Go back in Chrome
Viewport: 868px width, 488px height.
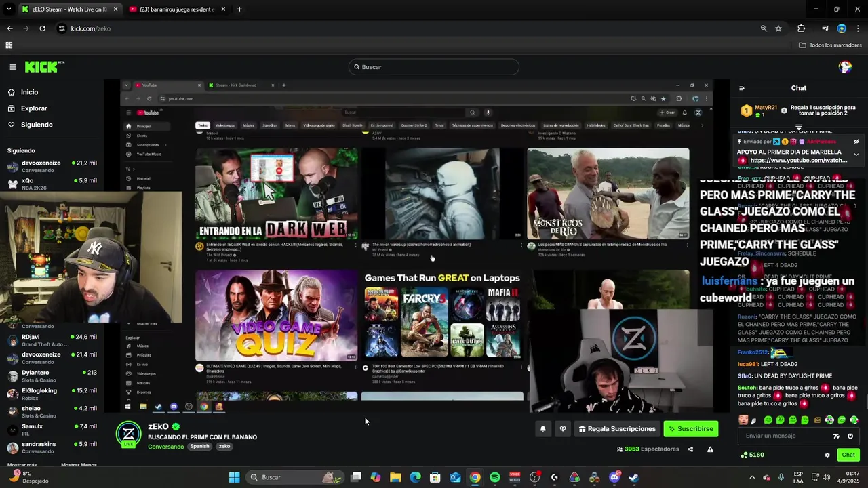pyautogui.click(x=9, y=28)
